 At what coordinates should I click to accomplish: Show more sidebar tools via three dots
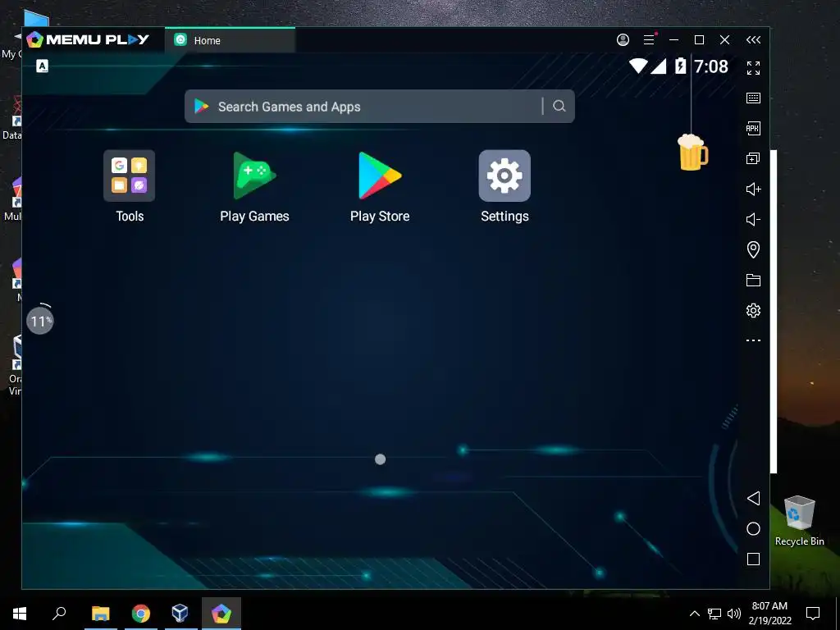[x=753, y=340]
